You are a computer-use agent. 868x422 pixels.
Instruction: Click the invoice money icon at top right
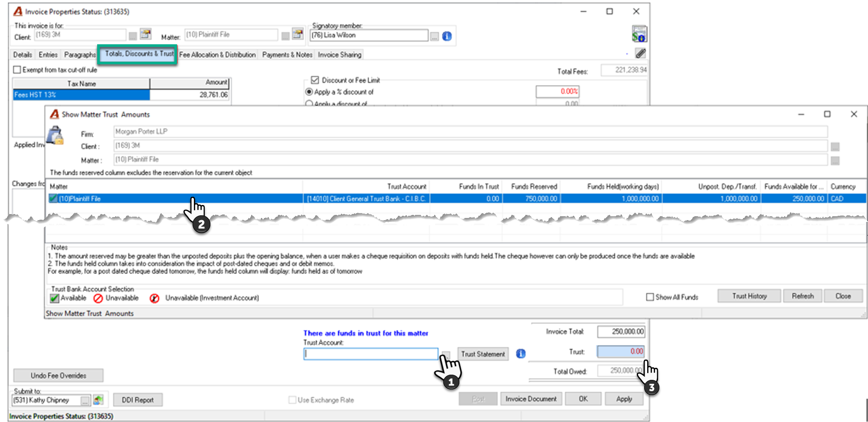639,34
